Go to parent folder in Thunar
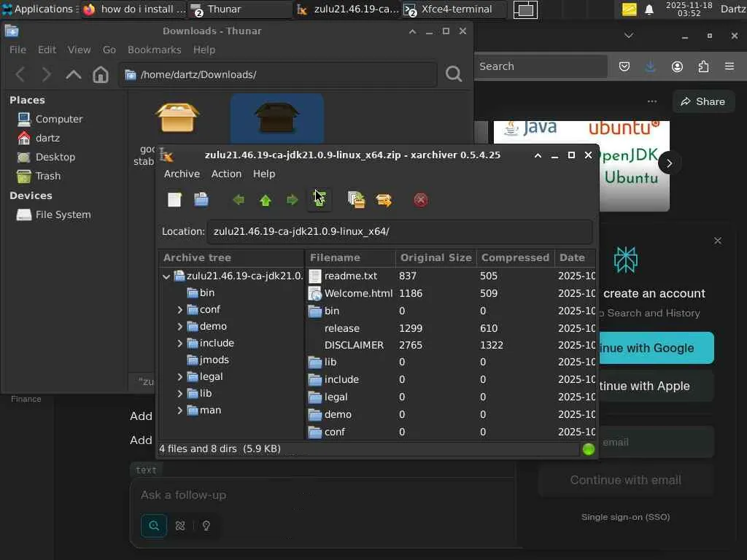The image size is (747, 560). [x=74, y=74]
